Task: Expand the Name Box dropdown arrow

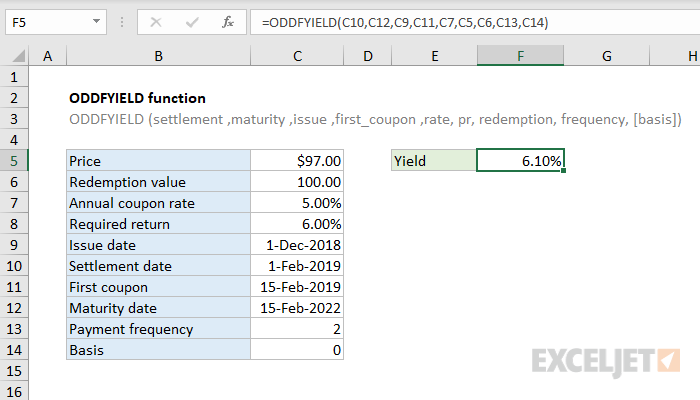Action: pyautogui.click(x=96, y=21)
